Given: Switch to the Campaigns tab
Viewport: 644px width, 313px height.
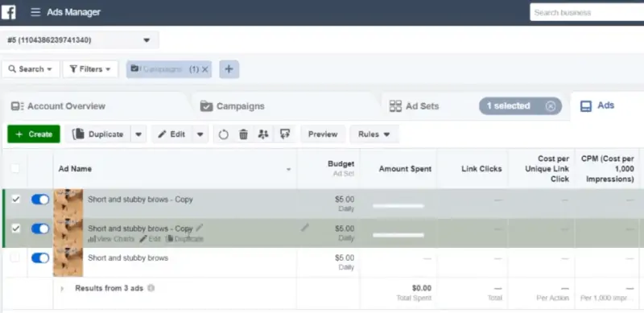Looking at the screenshot, I should pos(233,106).
